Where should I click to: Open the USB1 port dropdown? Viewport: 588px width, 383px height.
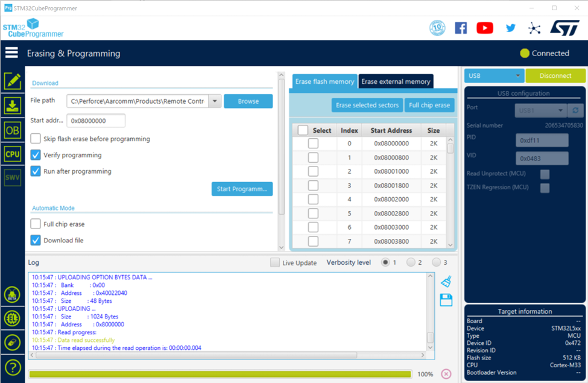[540, 110]
